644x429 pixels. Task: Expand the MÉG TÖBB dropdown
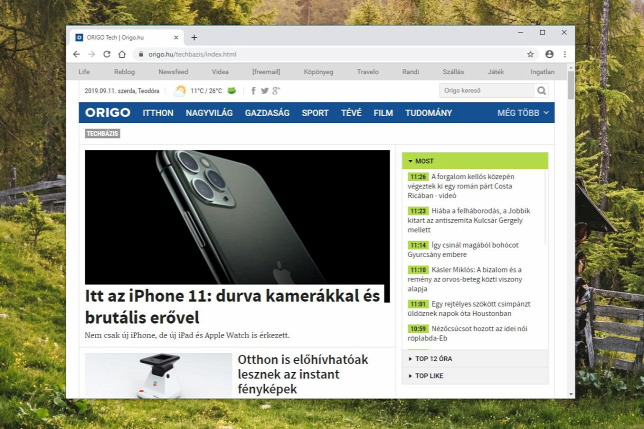click(523, 113)
